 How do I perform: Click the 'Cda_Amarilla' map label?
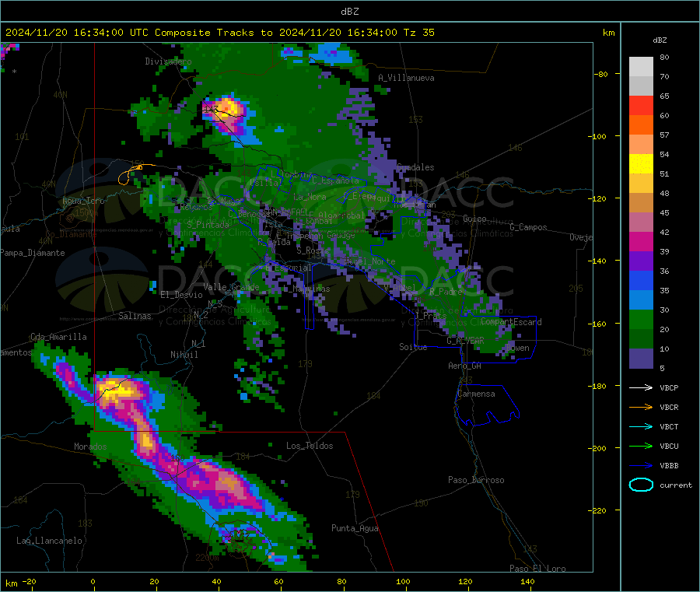[58, 337]
